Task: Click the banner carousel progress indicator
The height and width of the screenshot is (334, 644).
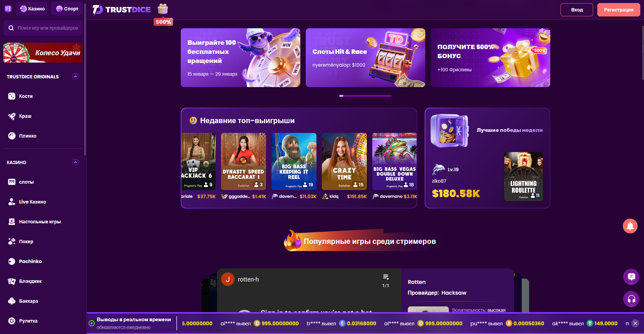Action: click(x=366, y=96)
